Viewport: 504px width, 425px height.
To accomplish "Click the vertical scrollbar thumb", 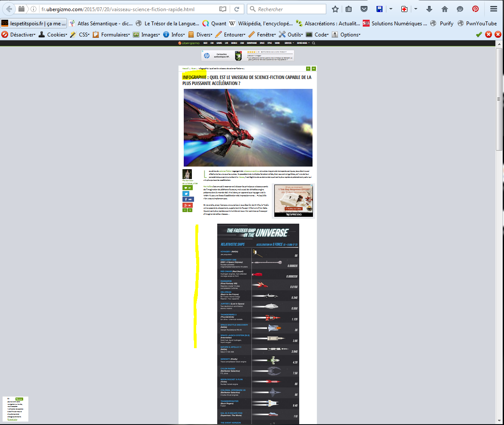I will click(499, 99).
